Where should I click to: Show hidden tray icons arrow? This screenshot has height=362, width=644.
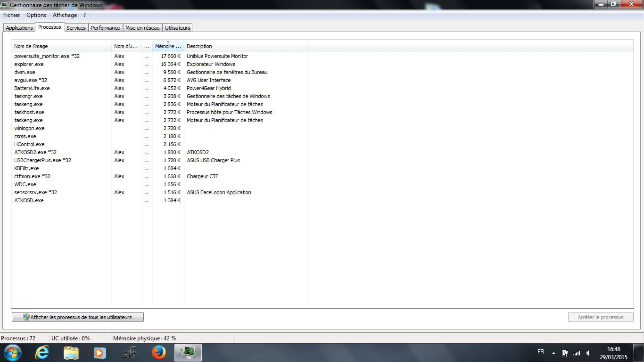(x=553, y=353)
